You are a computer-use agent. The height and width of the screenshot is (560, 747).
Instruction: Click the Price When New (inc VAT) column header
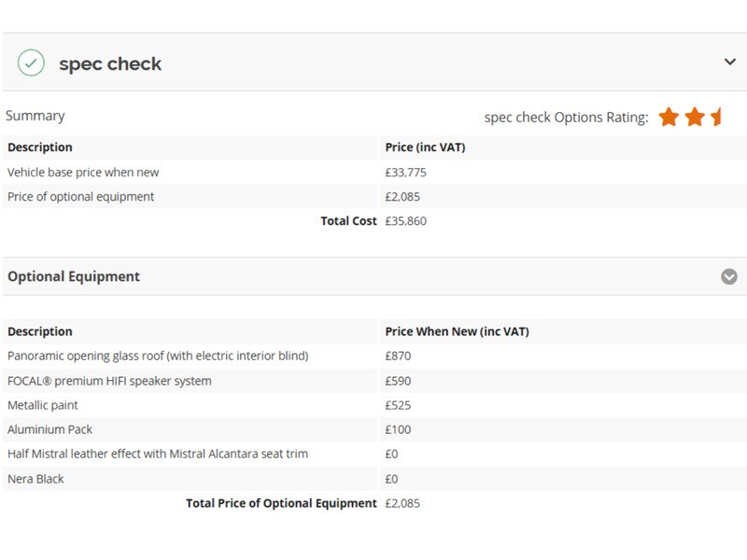click(457, 331)
